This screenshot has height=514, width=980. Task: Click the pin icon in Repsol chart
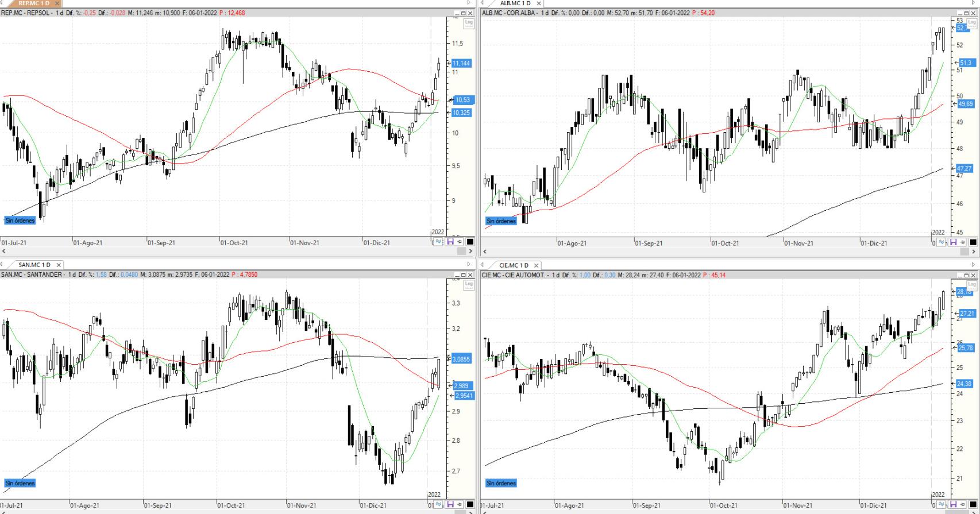pos(460,242)
